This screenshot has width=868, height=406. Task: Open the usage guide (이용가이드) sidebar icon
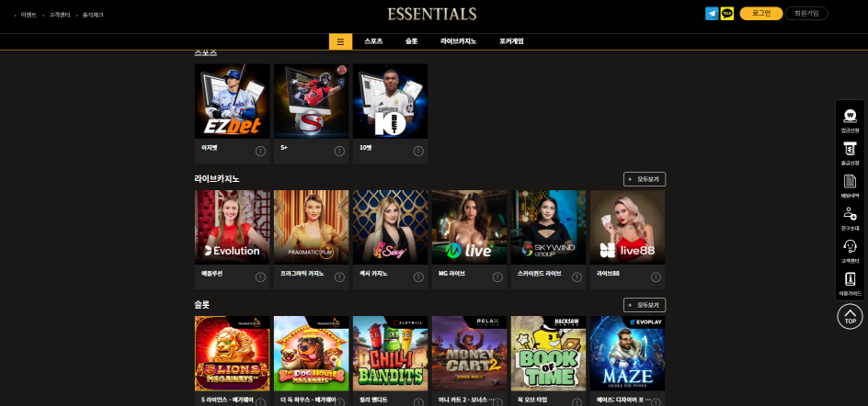point(850,284)
